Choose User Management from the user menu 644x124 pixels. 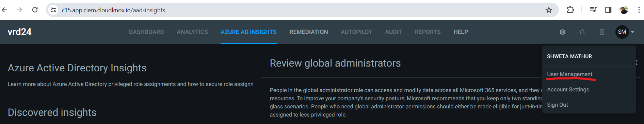point(569,74)
